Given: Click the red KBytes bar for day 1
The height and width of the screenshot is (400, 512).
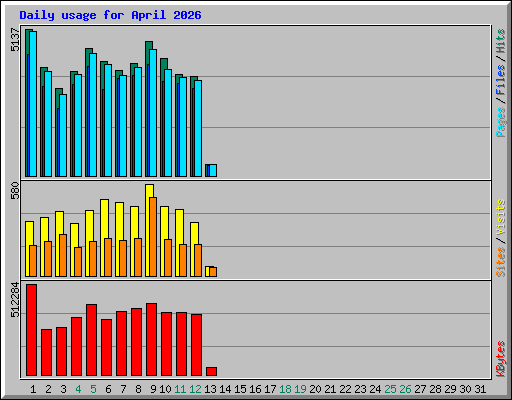Looking at the screenshot, I should point(31,330).
